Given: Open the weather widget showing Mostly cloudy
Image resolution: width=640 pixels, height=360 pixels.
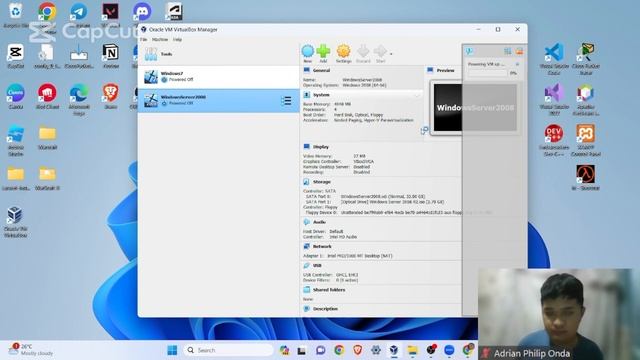Looking at the screenshot, I should 32,350.
